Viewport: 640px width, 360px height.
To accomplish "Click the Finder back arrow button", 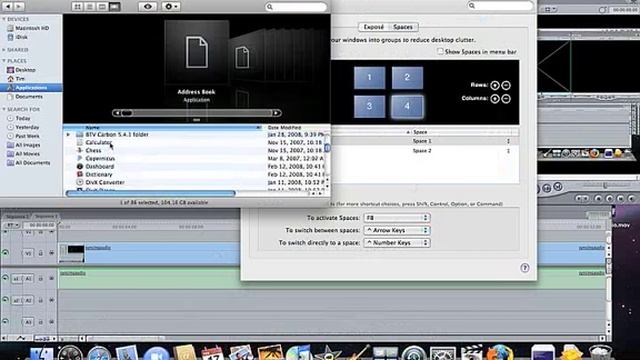I will coord(8,7).
